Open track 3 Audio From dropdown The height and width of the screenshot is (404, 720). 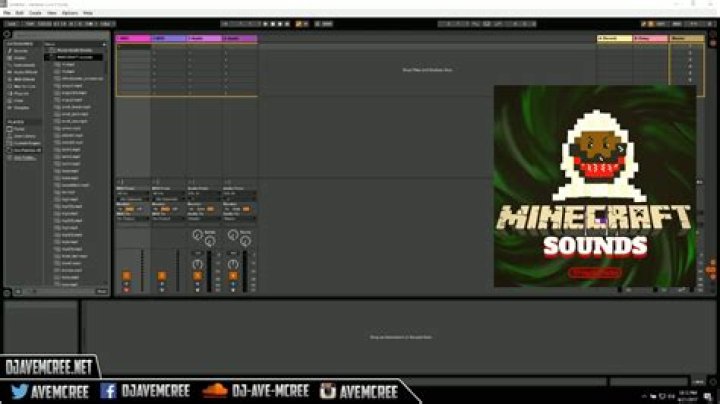pyautogui.click(x=204, y=194)
